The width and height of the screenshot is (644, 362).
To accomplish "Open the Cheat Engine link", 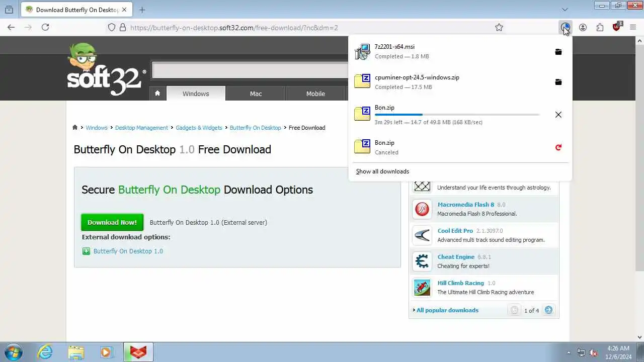I will click(x=456, y=257).
